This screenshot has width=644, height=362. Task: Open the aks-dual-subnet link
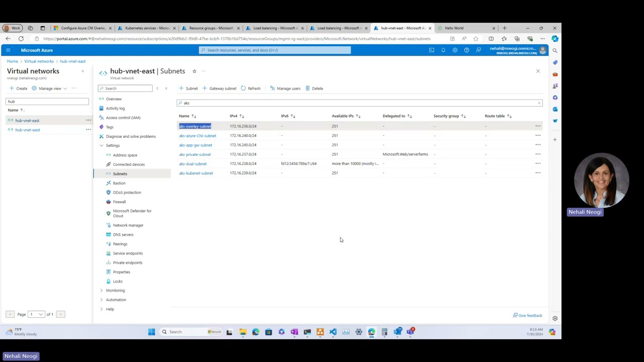pos(193,164)
